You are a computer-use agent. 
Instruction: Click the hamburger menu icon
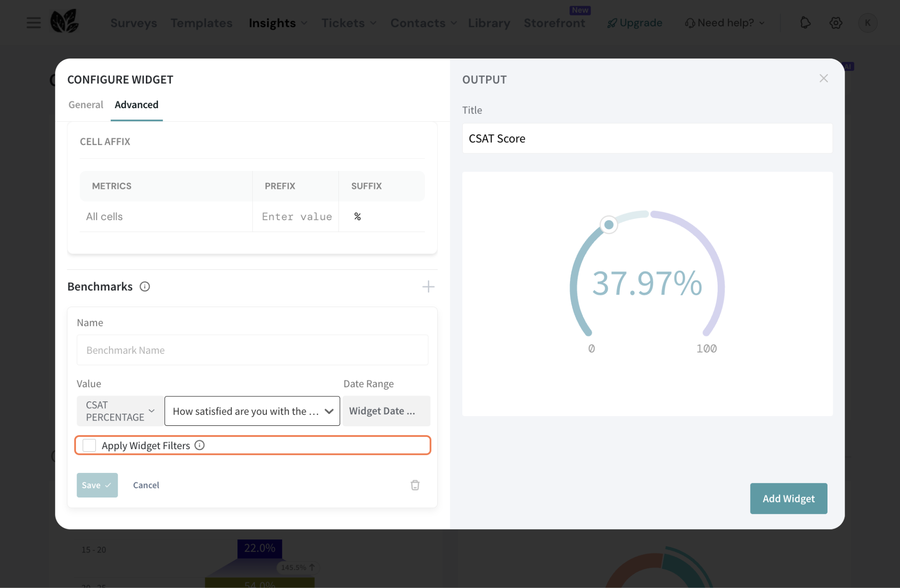33,23
